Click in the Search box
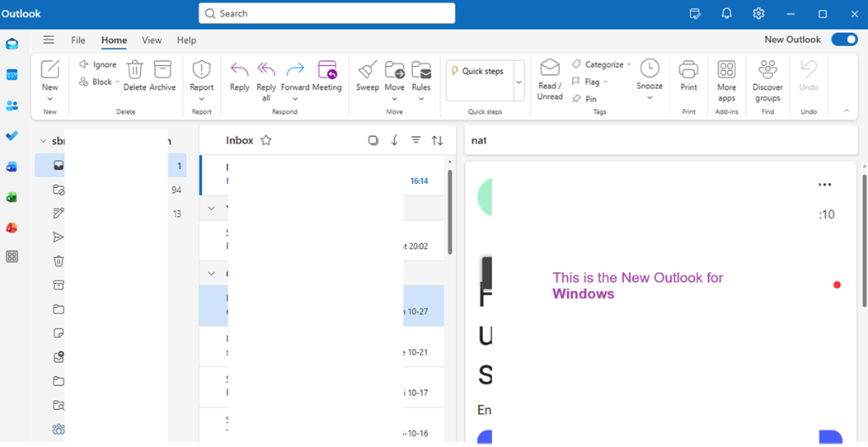Image resolution: width=868 pixels, height=447 pixels. tap(327, 13)
